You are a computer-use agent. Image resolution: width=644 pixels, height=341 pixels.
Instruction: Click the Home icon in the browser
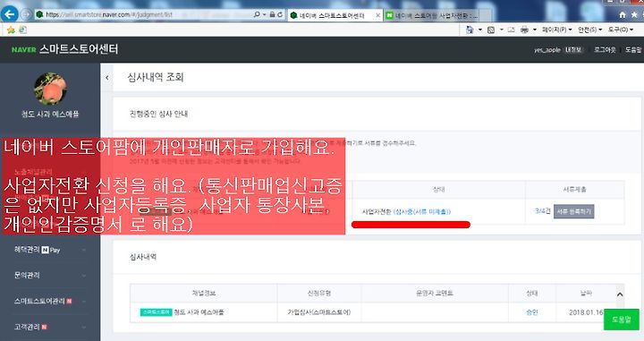[623, 15]
